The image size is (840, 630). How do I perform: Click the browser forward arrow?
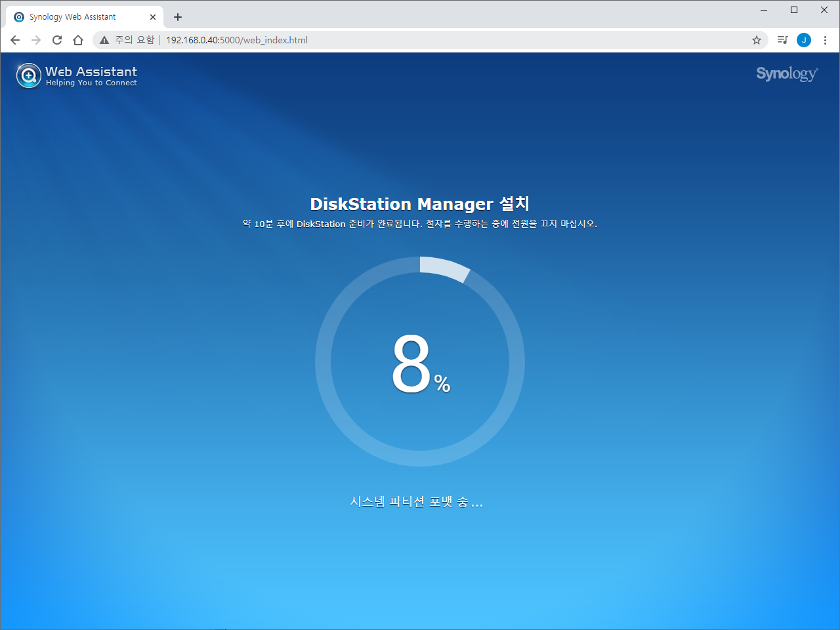(x=36, y=40)
